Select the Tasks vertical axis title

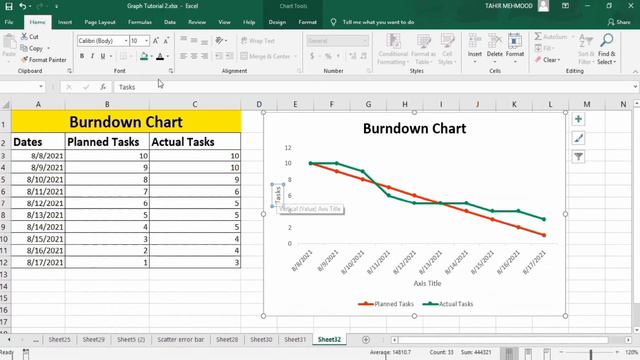tap(278, 195)
